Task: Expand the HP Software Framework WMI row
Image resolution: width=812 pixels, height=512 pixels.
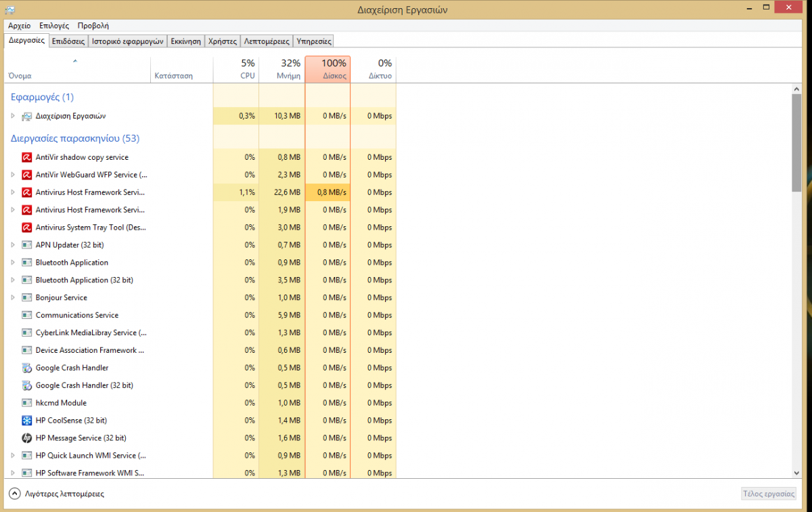Action: [x=13, y=473]
